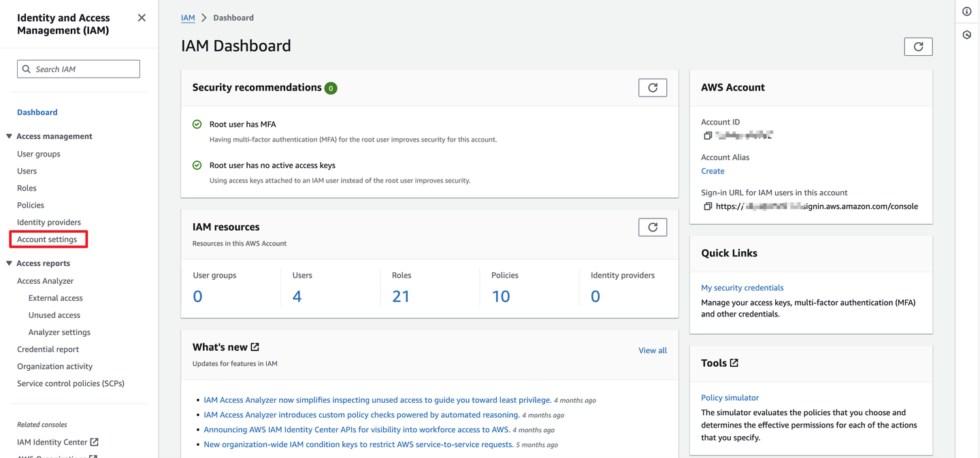980x458 pixels.
Task: Refresh the IAM resources panel
Action: (652, 227)
